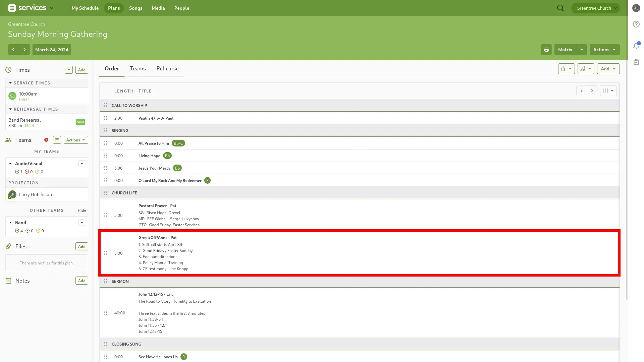This screenshot has width=644, height=362.
Task: Click the email teams envelope icon
Action: [57, 140]
